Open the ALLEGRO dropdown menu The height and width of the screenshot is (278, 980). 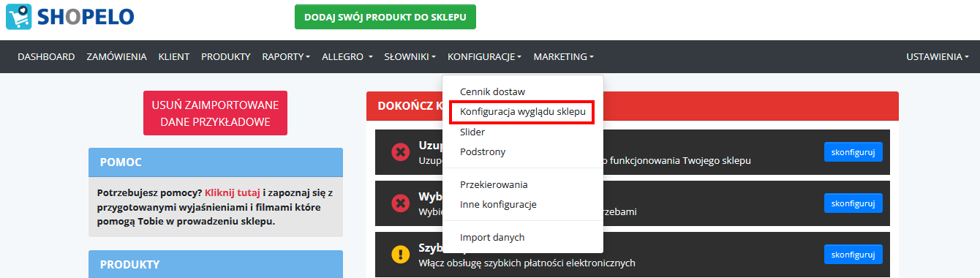click(347, 56)
